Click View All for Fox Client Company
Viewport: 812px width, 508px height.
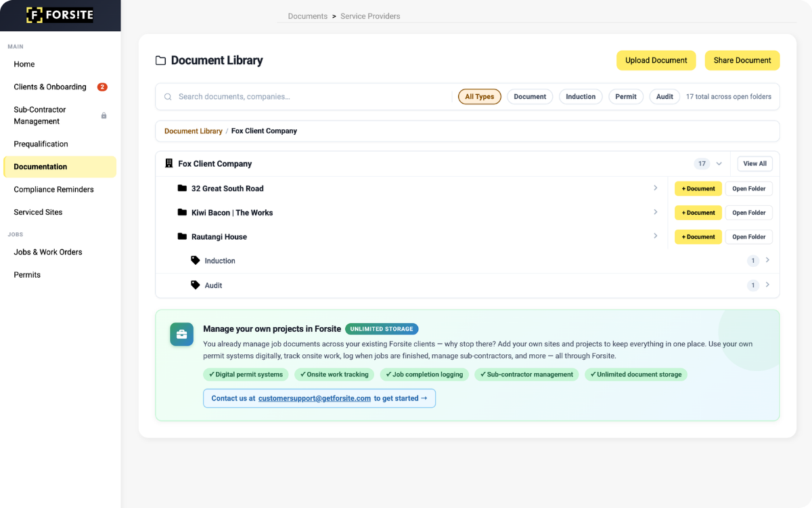coord(754,164)
